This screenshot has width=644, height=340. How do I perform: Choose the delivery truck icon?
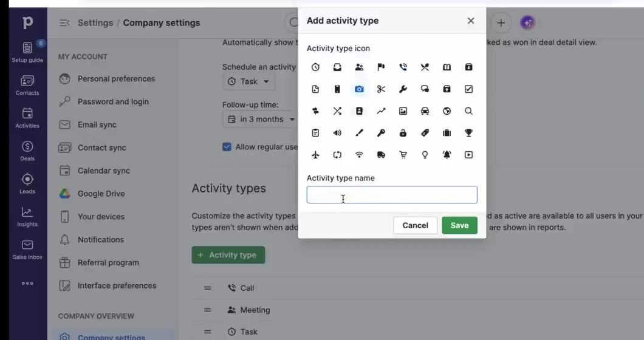[381, 155]
